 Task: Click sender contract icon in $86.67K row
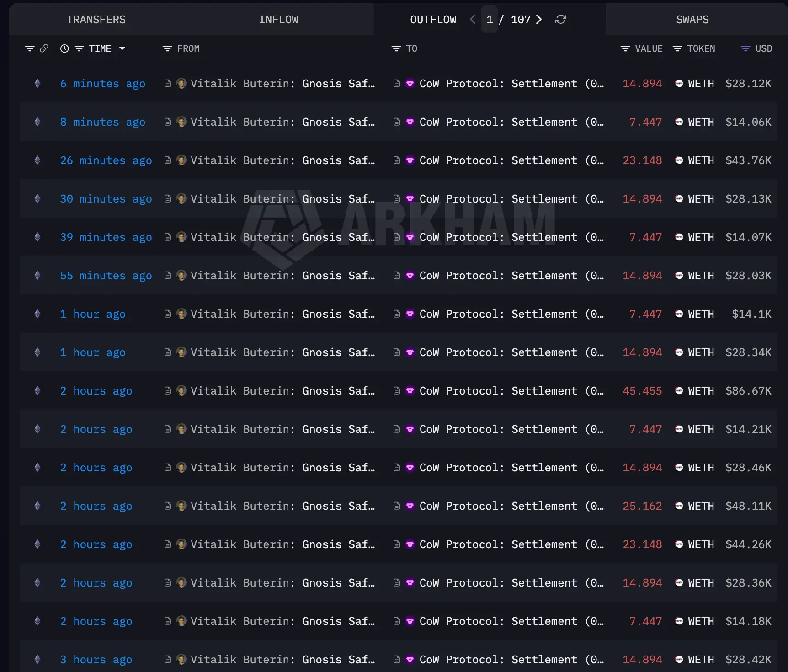click(x=168, y=390)
